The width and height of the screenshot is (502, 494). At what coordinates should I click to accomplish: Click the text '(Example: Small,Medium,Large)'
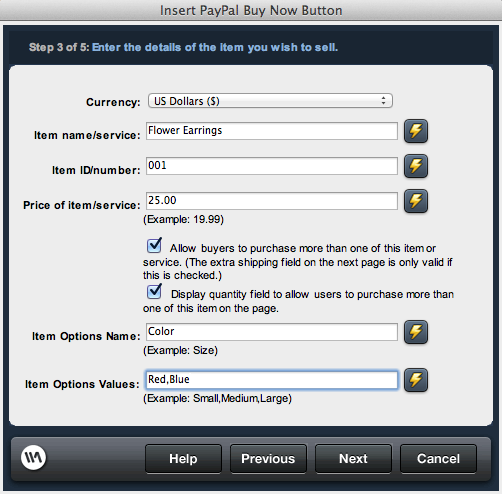pyautogui.click(x=217, y=399)
